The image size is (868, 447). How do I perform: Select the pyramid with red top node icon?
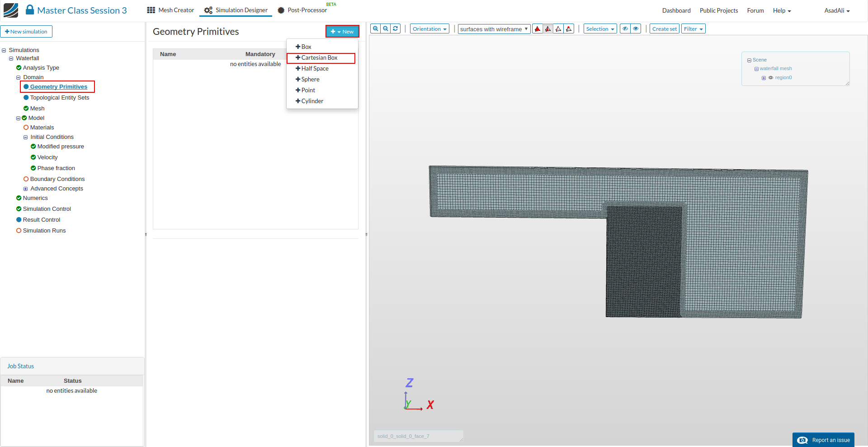(569, 29)
